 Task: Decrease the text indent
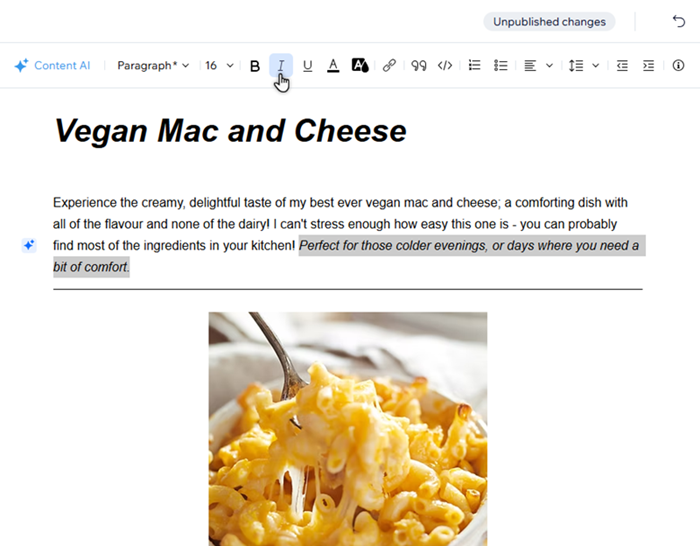622,66
